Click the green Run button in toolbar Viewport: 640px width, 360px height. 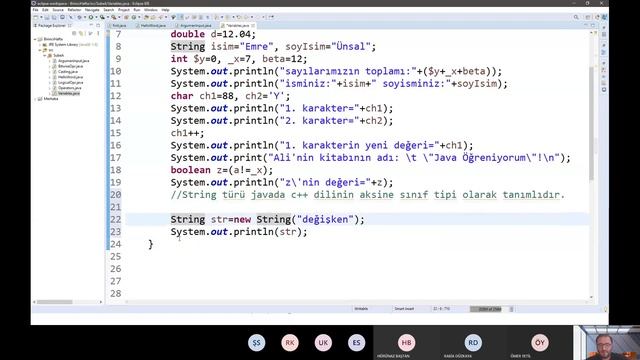[x=91, y=17]
